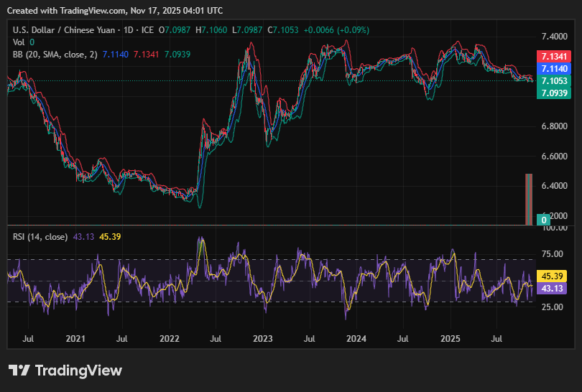Click the green 7.0939 label on price axis
This screenshot has height=392, width=582.
pos(554,93)
